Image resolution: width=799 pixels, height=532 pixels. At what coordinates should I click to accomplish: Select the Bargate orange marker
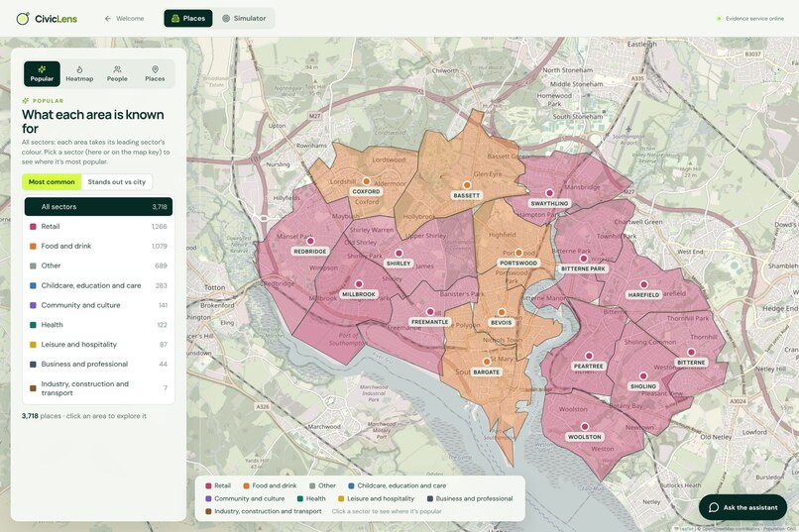pyautogui.click(x=487, y=362)
